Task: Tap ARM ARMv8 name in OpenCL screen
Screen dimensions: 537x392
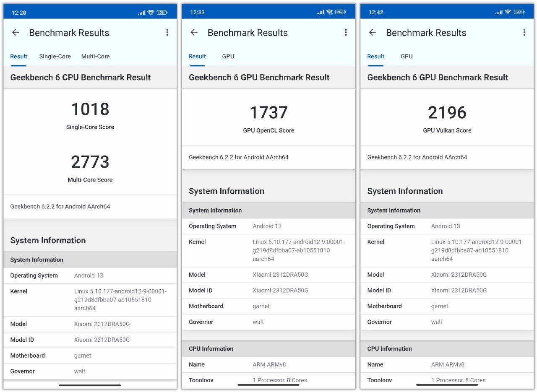Action: pos(269,365)
